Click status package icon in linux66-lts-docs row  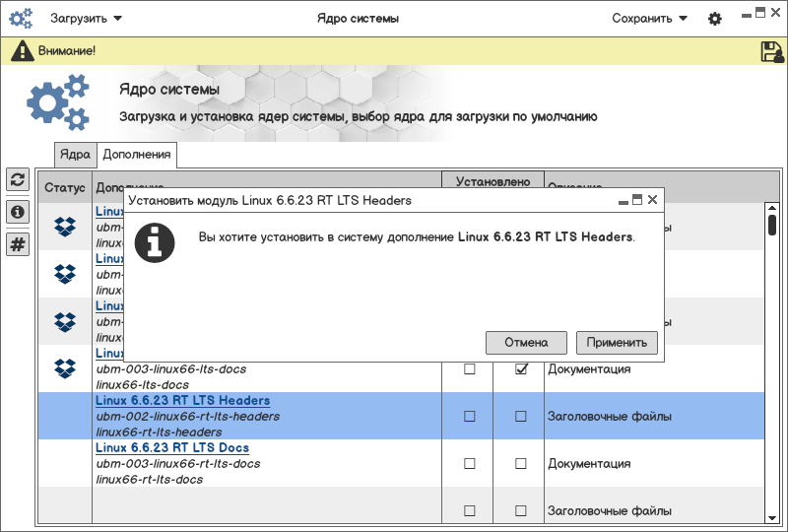coord(65,368)
